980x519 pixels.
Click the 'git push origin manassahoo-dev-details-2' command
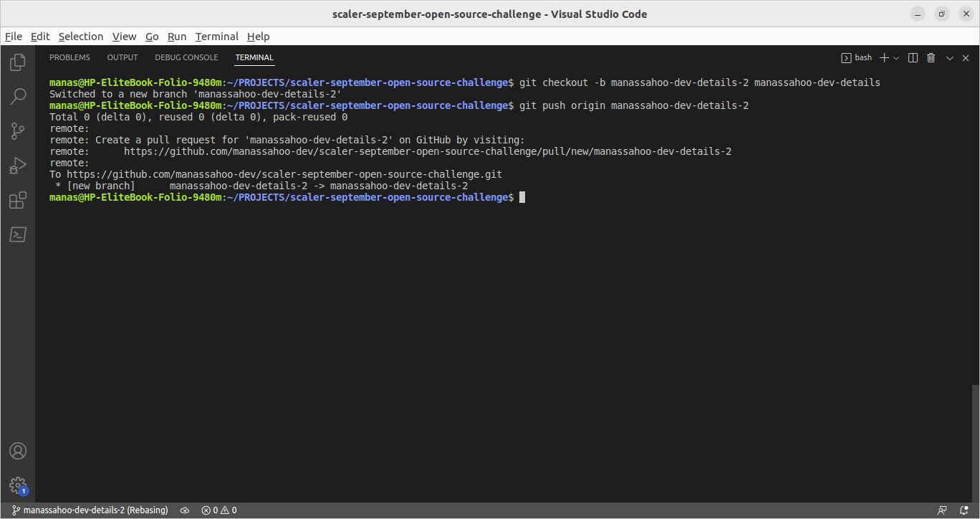(634, 105)
